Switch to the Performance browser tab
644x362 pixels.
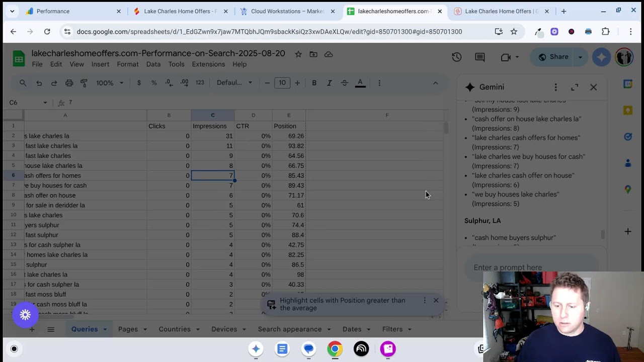coord(73,11)
